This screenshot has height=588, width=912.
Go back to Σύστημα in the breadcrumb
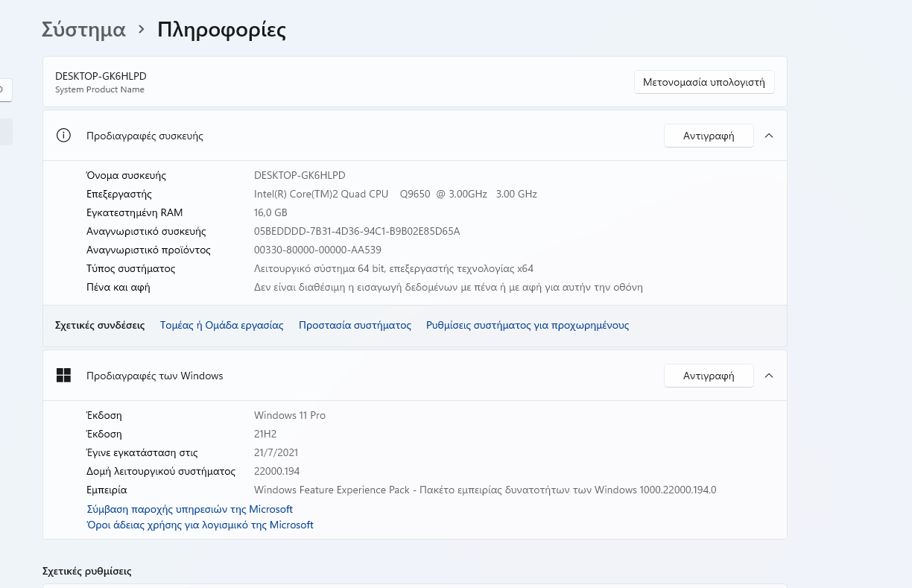click(83, 30)
